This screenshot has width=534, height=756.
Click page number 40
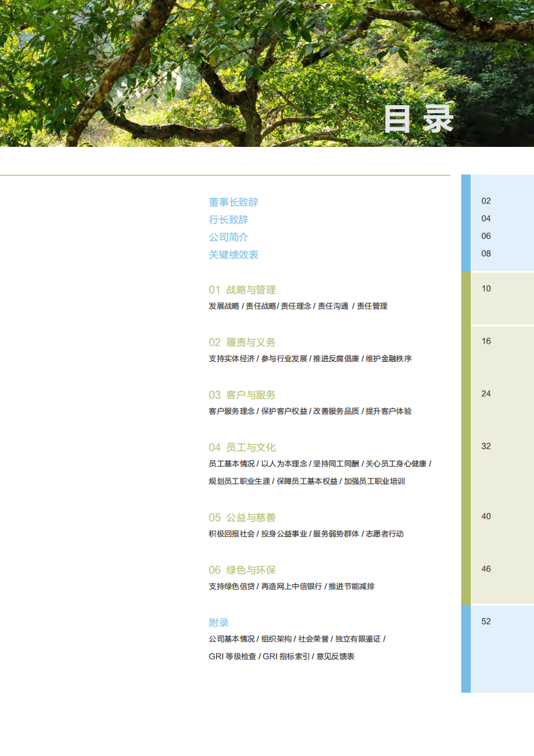pyautogui.click(x=486, y=516)
